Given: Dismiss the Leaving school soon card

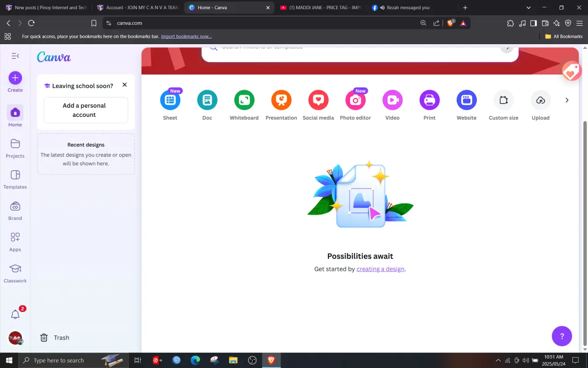Looking at the screenshot, I should click(124, 85).
